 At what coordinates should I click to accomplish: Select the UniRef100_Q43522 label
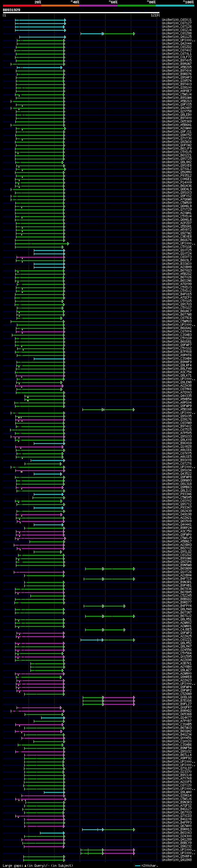(177, 474)
